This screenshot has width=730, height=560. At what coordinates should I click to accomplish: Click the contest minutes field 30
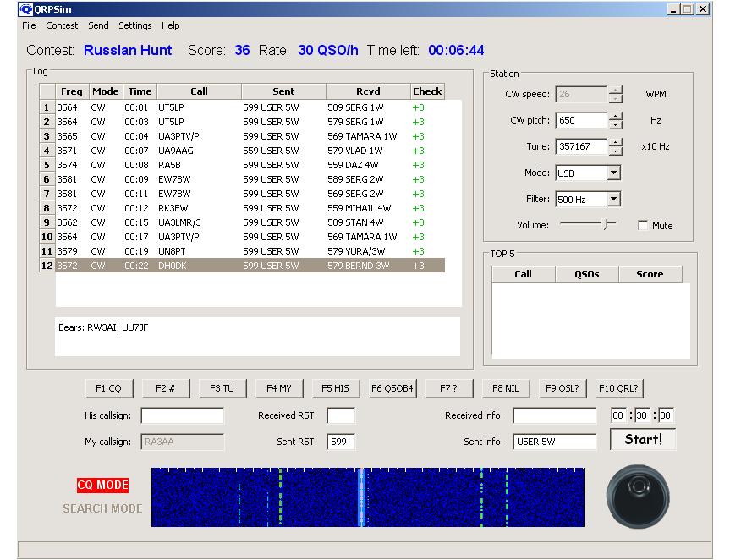(x=642, y=415)
